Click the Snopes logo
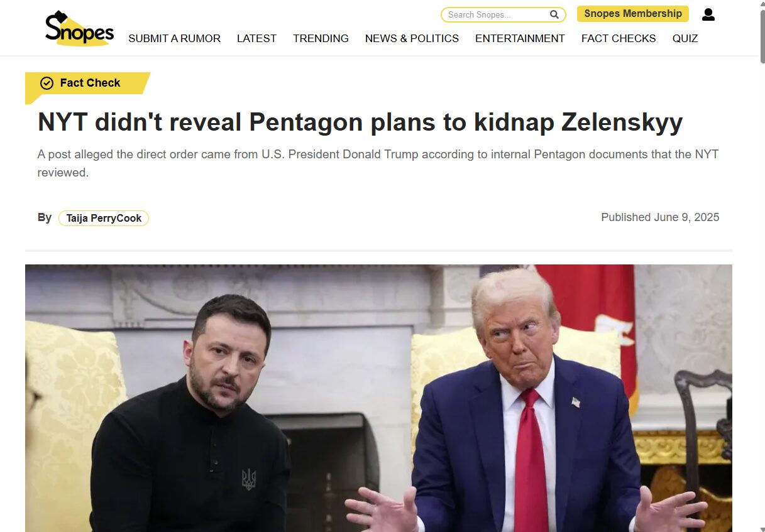 tap(79, 29)
